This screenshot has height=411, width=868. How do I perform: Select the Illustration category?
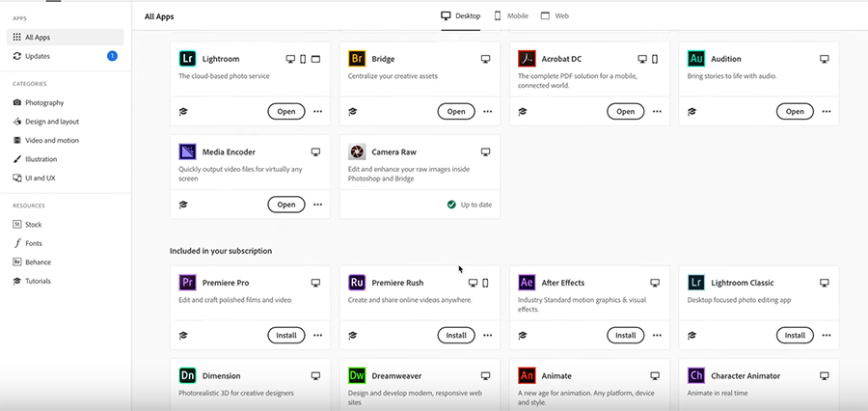pyautogui.click(x=35, y=159)
